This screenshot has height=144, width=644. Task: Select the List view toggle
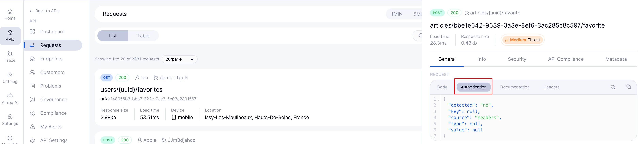coord(113,36)
